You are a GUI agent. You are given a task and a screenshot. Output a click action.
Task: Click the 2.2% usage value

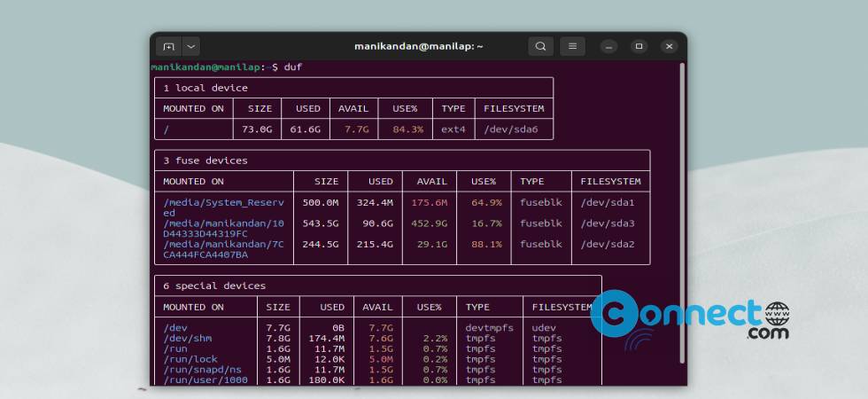click(435, 338)
